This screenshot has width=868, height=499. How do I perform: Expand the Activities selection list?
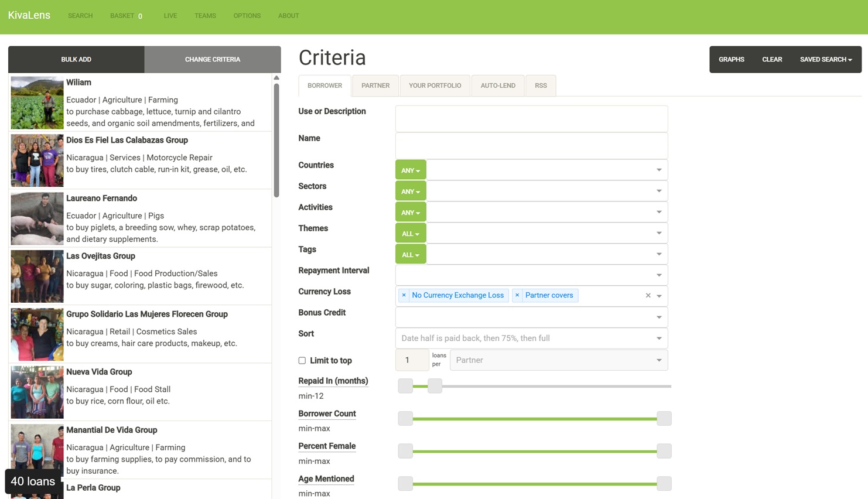(x=659, y=212)
